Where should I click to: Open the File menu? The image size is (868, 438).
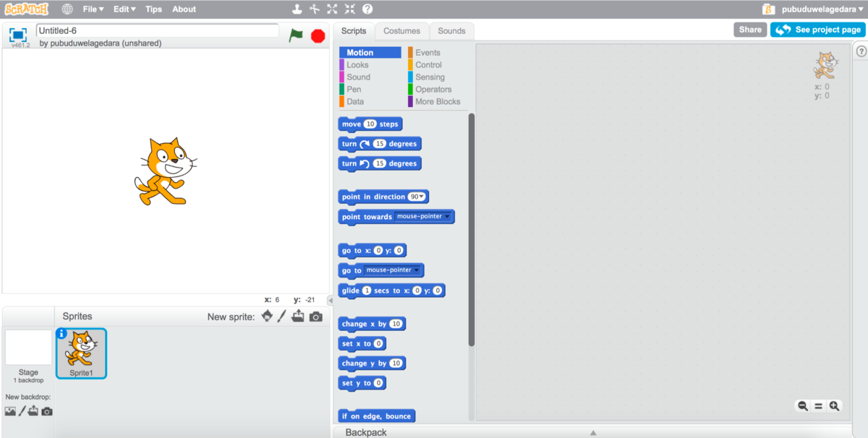(93, 9)
